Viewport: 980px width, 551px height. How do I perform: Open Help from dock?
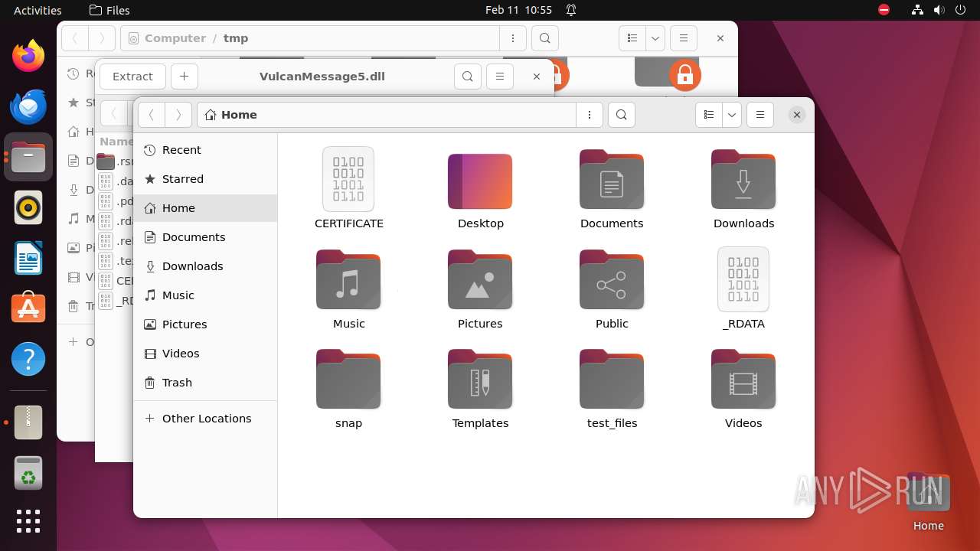[28, 359]
